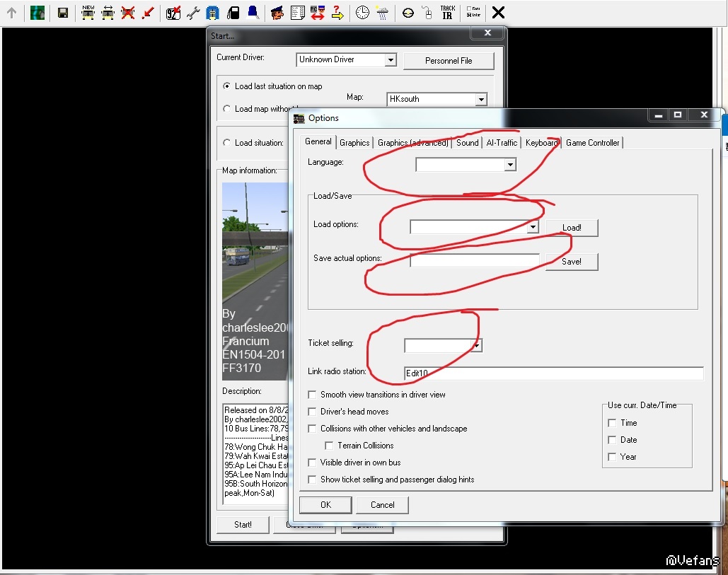The width and height of the screenshot is (728, 575).
Task: Enable Smooth view transitions in driver view
Action: click(313, 395)
